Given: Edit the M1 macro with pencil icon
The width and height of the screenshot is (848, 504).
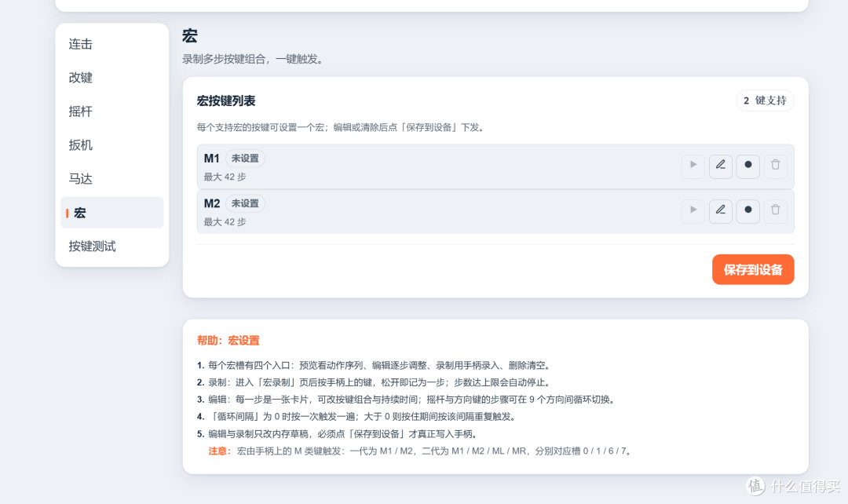Looking at the screenshot, I should point(720,166).
